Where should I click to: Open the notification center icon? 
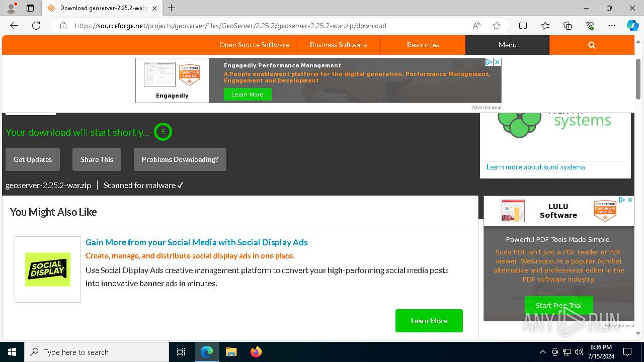pyautogui.click(x=627, y=352)
